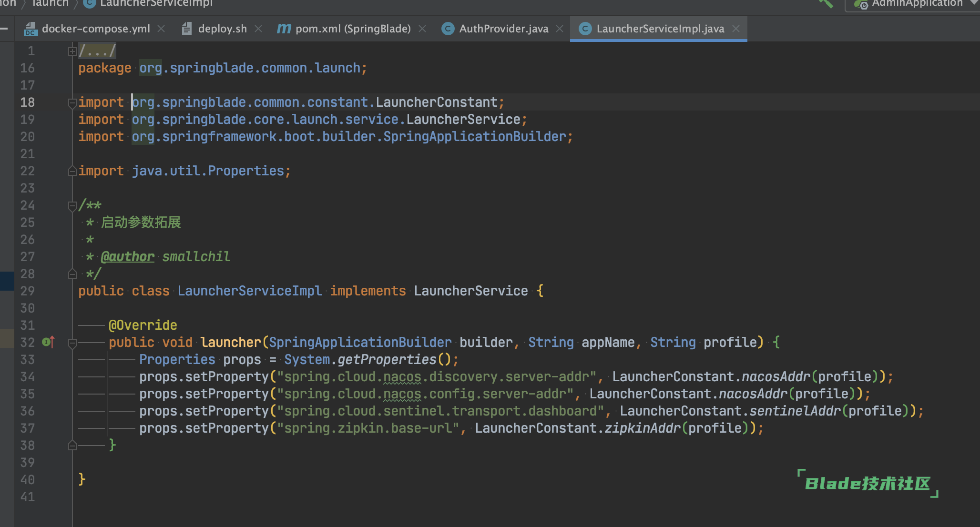Image resolution: width=980 pixels, height=527 pixels.
Task: Switch to the deploy.sh tab
Action: (x=222, y=29)
